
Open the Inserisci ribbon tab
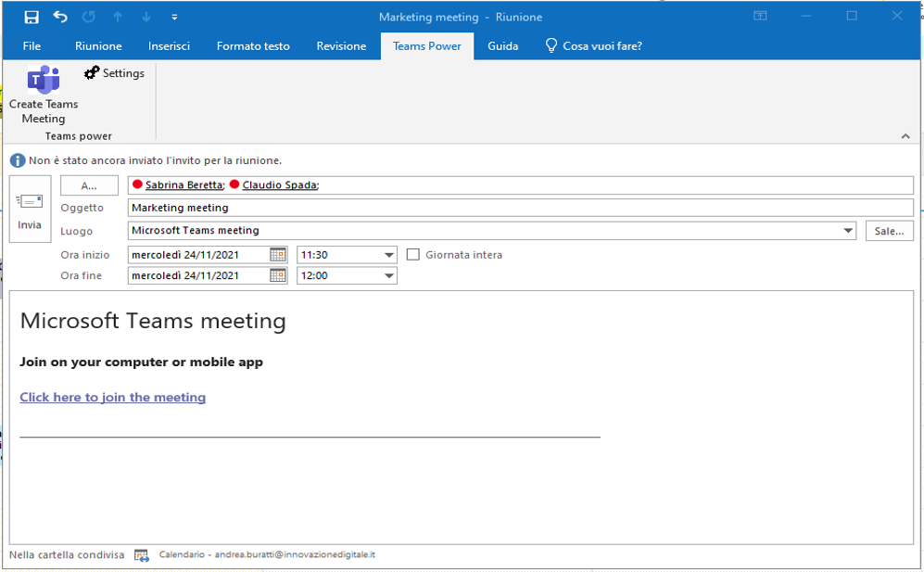coord(169,45)
